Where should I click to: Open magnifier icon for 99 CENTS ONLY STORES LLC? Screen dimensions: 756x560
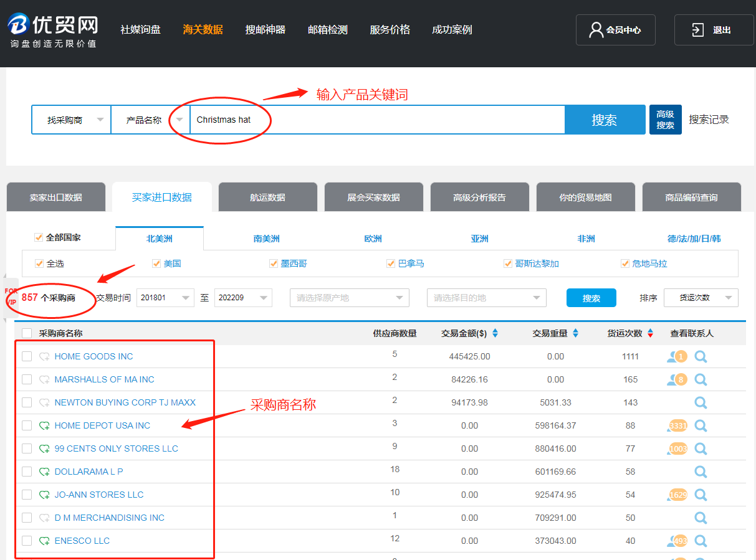pyautogui.click(x=701, y=448)
